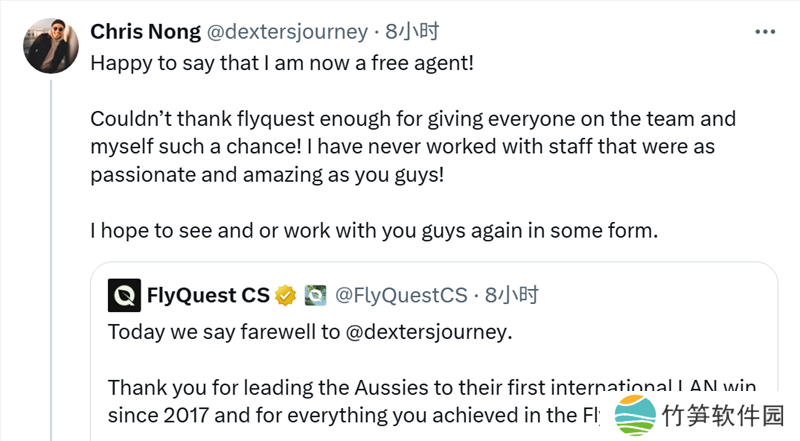Click the "Happy to say" free agent line
This screenshot has height=441, width=800.
(x=282, y=62)
